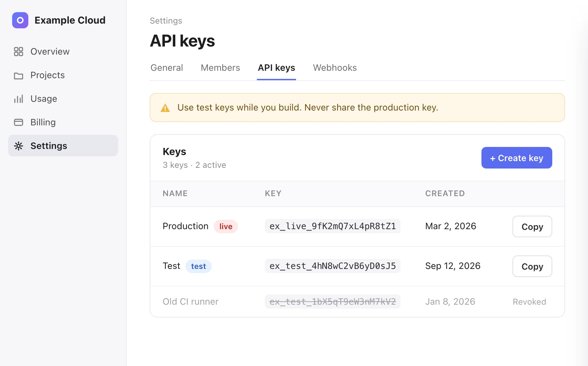Image resolution: width=588 pixels, height=366 pixels.
Task: Click revoked key ex_test_1bX5qT9eW3nM7kV2
Action: coord(333,302)
